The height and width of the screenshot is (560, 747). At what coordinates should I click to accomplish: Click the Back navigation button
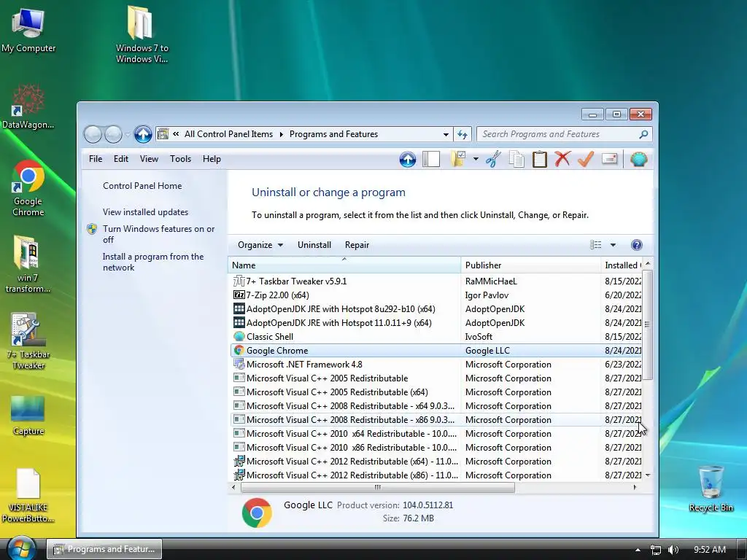pos(93,134)
